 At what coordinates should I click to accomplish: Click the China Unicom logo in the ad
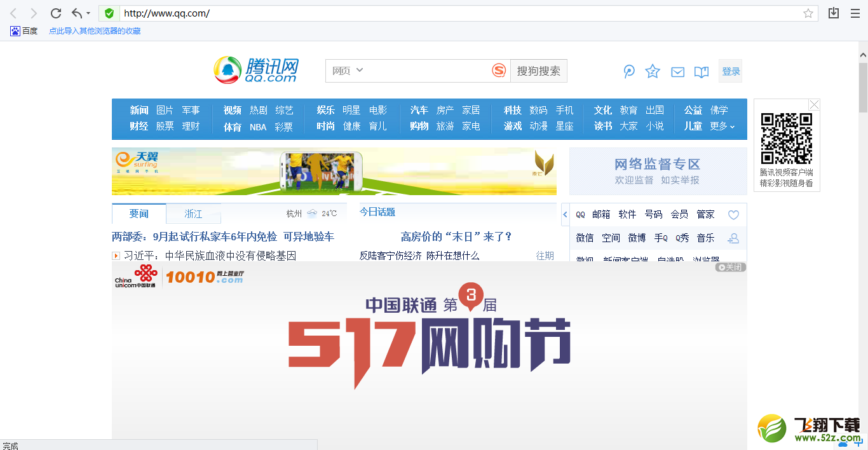tap(136, 276)
